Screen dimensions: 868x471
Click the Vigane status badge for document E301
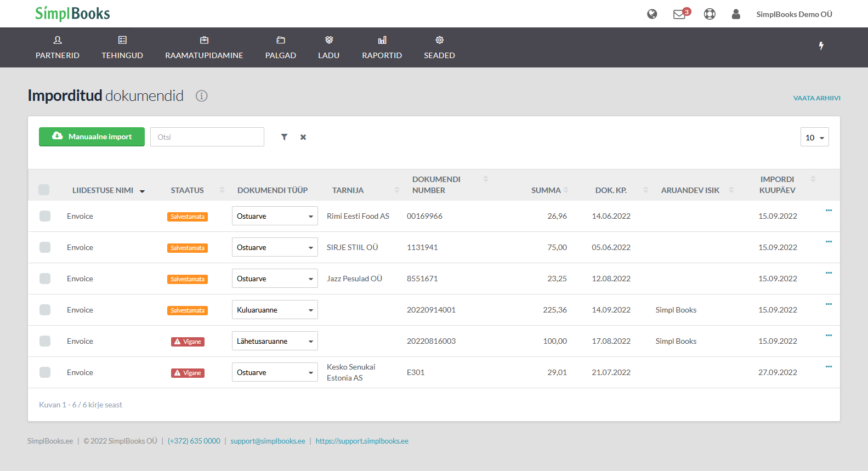pyautogui.click(x=188, y=373)
